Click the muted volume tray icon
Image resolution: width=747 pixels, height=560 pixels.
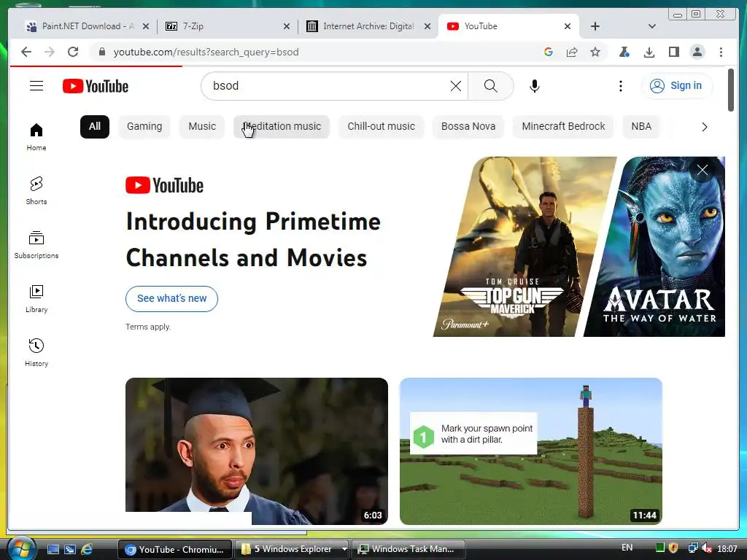click(x=706, y=548)
